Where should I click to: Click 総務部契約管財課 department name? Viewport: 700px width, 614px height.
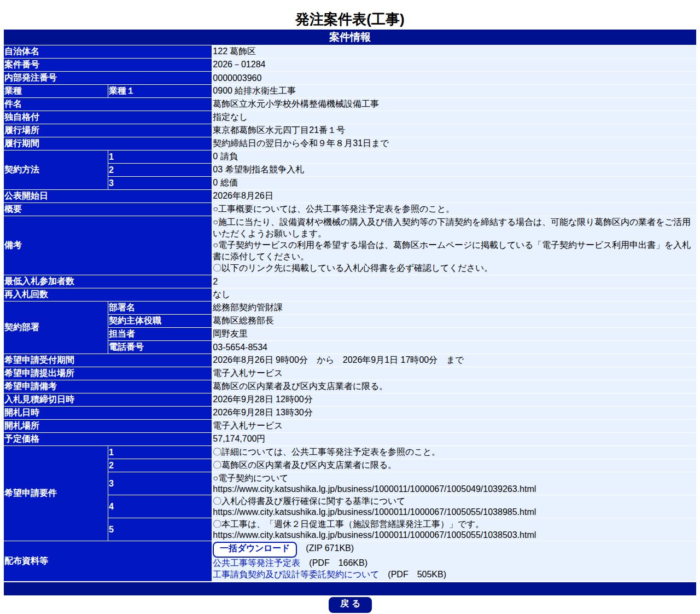(248, 307)
